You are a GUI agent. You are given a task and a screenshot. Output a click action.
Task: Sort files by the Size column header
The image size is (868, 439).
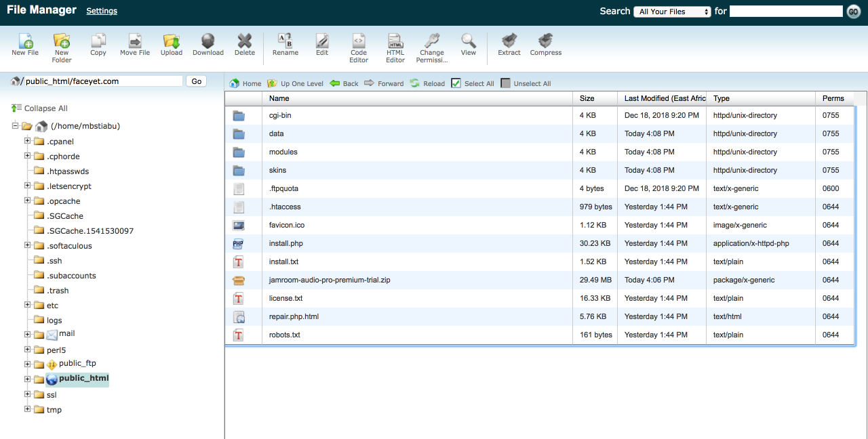587,98
